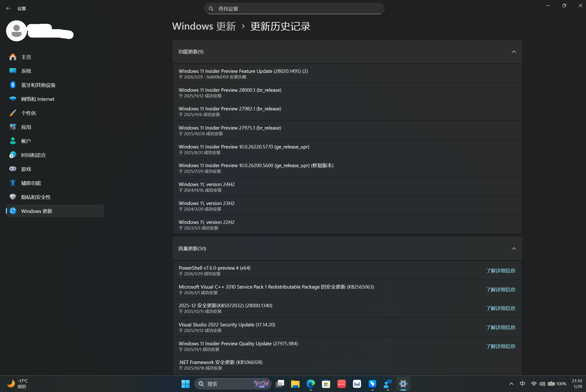Click the 时间和语言 clock globe icon
The image size is (586, 392).
pyautogui.click(x=13, y=155)
